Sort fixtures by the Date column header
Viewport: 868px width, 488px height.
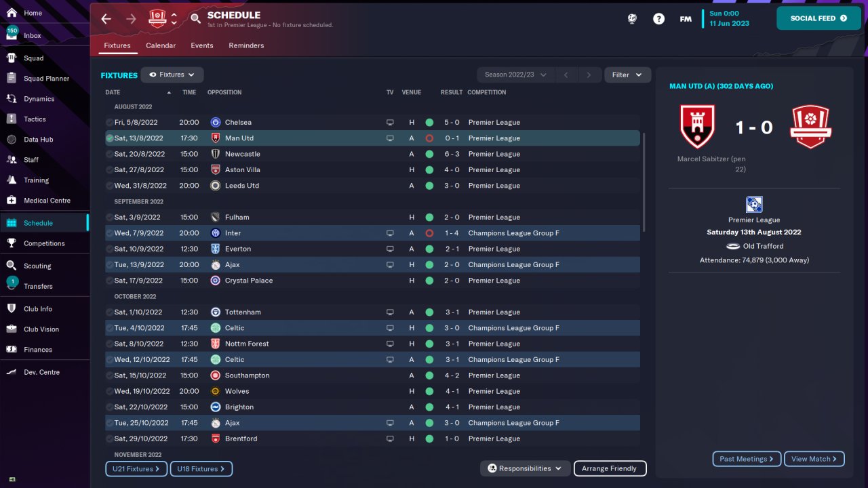113,92
